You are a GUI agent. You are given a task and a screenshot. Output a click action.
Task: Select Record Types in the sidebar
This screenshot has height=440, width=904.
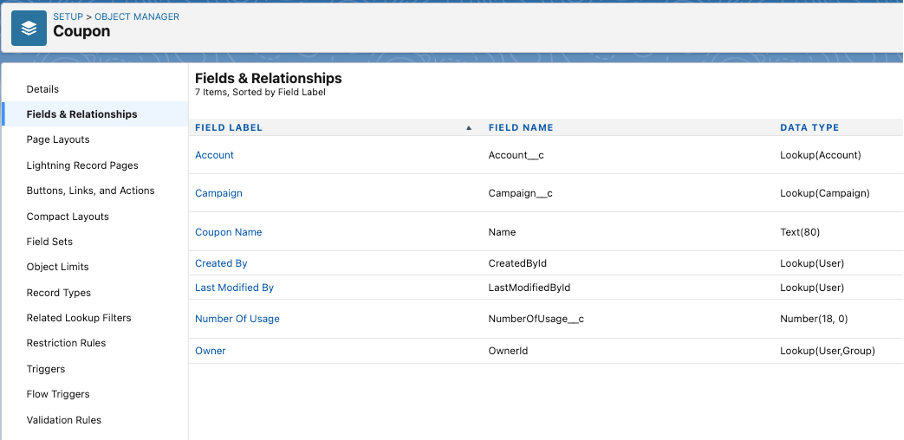click(59, 292)
